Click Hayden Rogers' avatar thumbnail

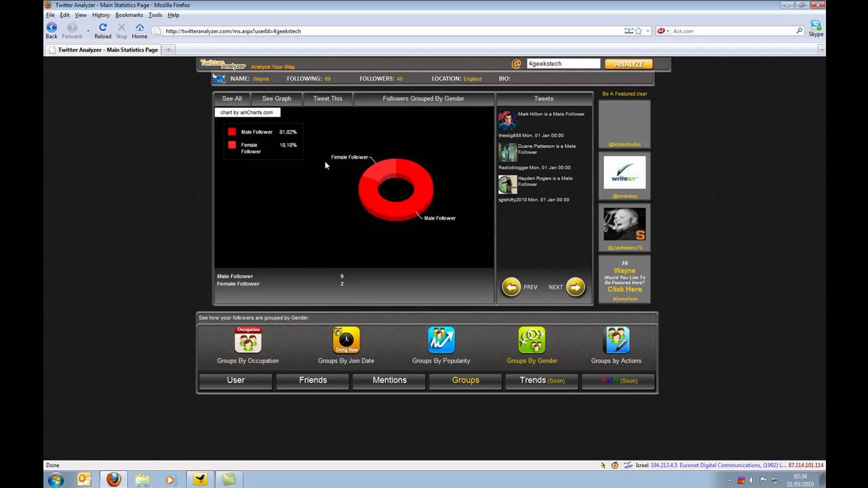[507, 184]
